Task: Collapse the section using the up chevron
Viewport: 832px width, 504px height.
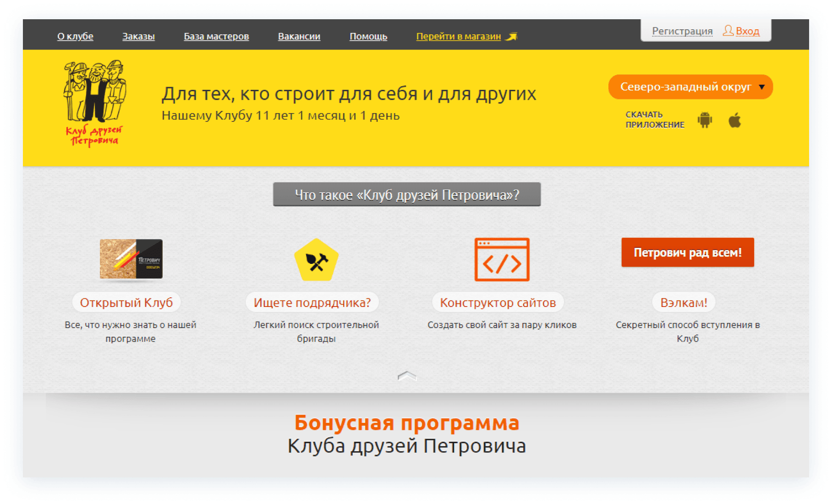Action: (x=407, y=376)
